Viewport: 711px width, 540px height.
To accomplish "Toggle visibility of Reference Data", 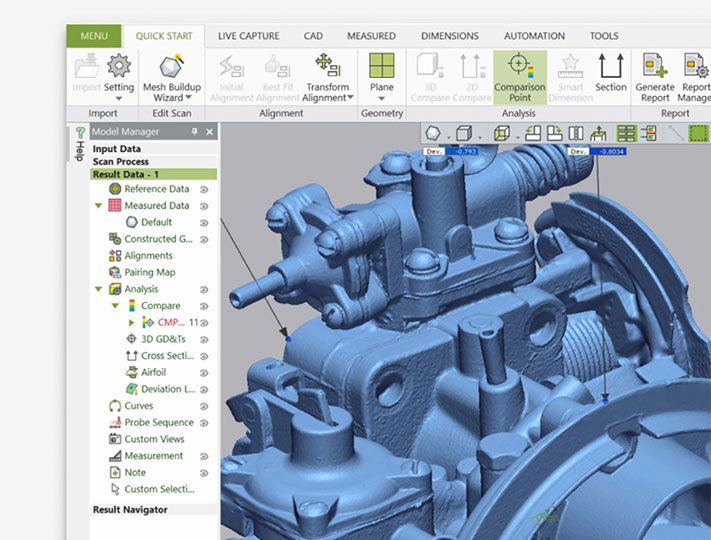I will click(203, 189).
